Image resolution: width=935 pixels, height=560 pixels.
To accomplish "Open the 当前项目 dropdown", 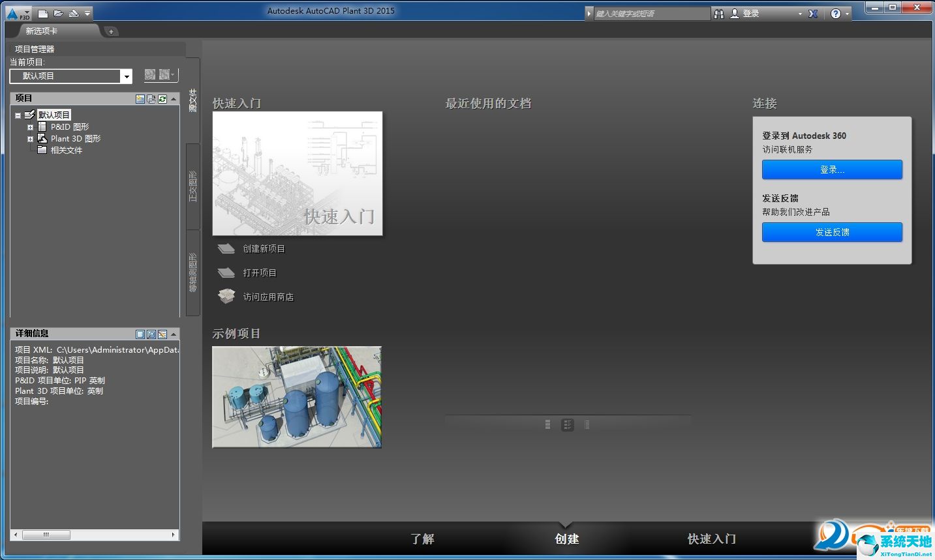I will (x=127, y=76).
